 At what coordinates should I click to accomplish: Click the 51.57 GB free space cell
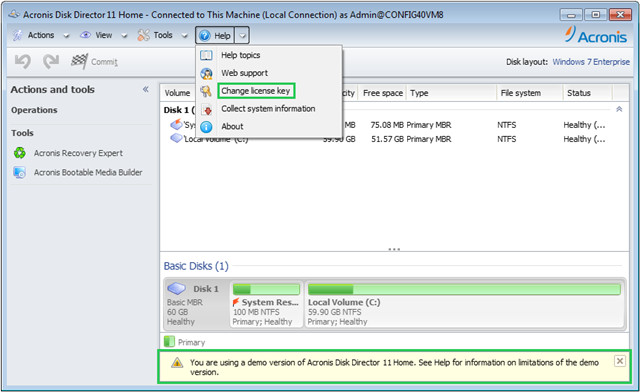click(x=387, y=139)
